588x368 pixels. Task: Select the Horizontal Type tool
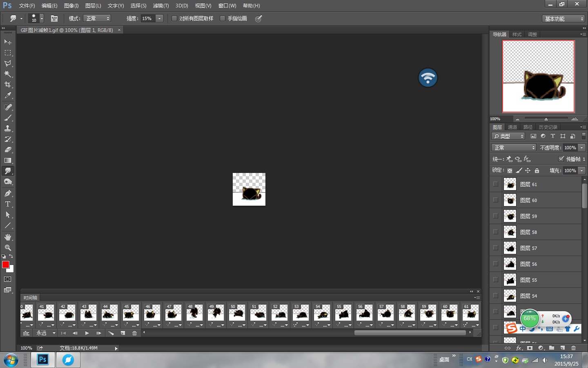(8, 204)
